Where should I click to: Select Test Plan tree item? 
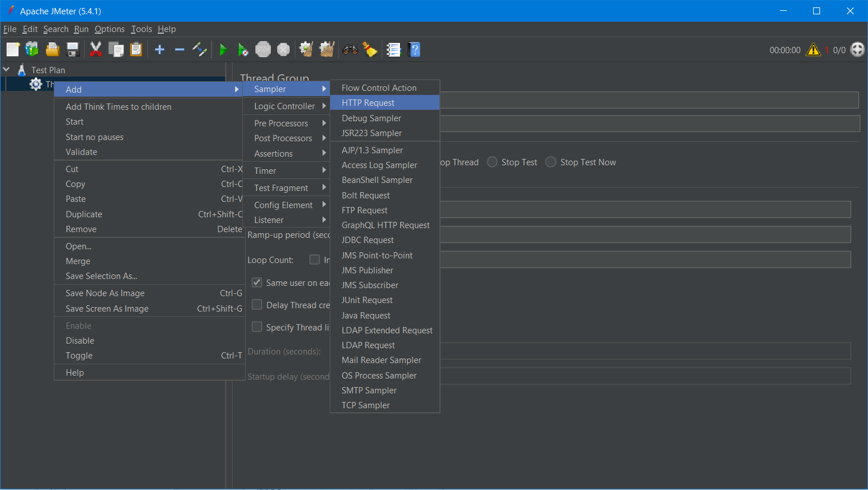point(48,70)
